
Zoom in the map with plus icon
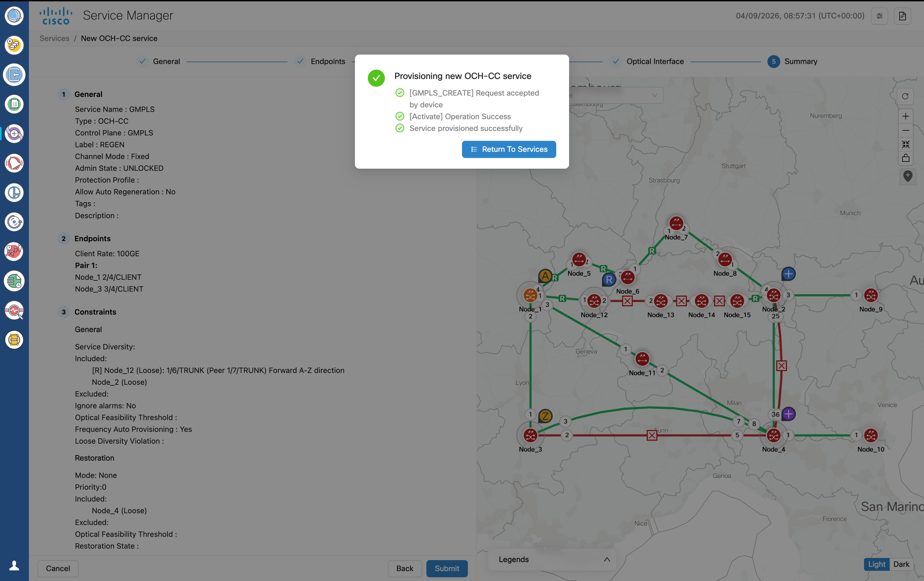pyautogui.click(x=906, y=116)
